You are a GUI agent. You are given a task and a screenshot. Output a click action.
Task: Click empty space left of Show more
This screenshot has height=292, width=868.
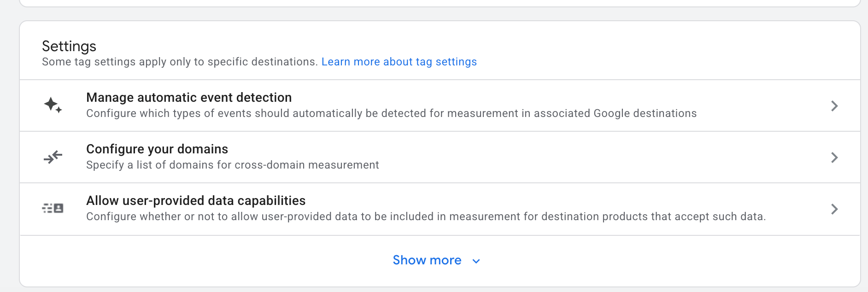207,261
